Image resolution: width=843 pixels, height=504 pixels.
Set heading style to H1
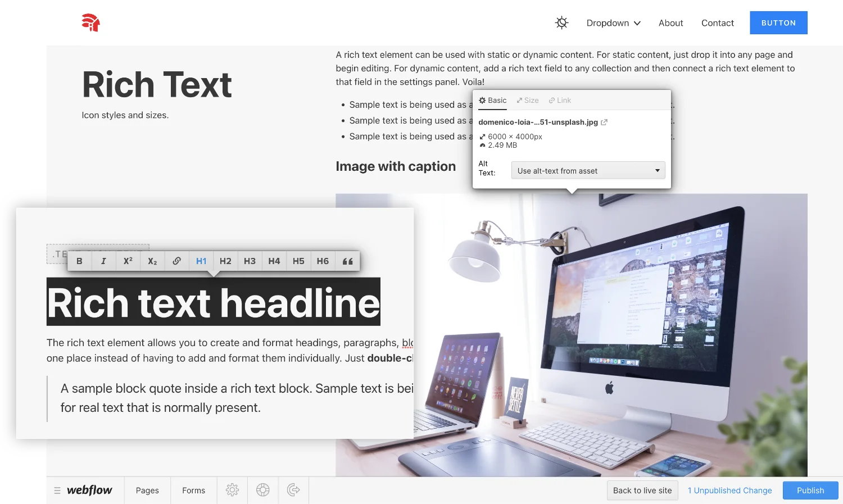click(x=201, y=261)
